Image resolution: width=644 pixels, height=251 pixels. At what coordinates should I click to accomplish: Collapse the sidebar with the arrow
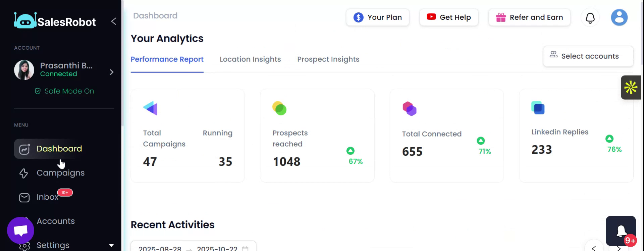(114, 21)
